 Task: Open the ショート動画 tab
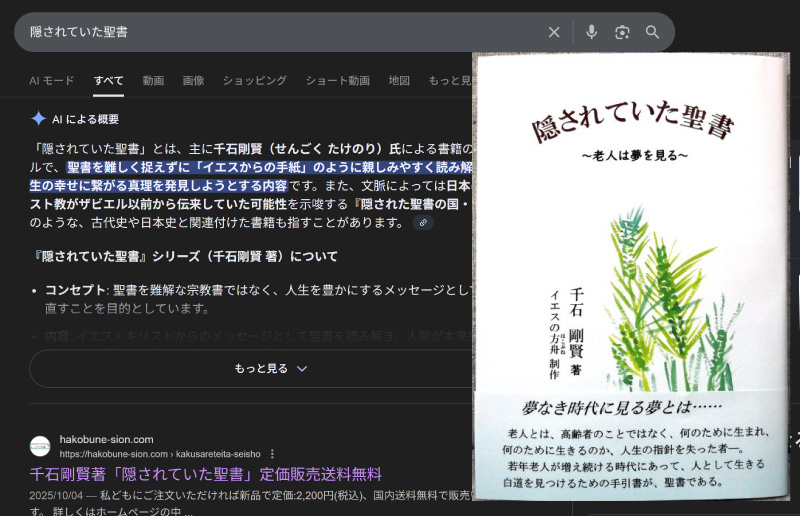click(337, 81)
